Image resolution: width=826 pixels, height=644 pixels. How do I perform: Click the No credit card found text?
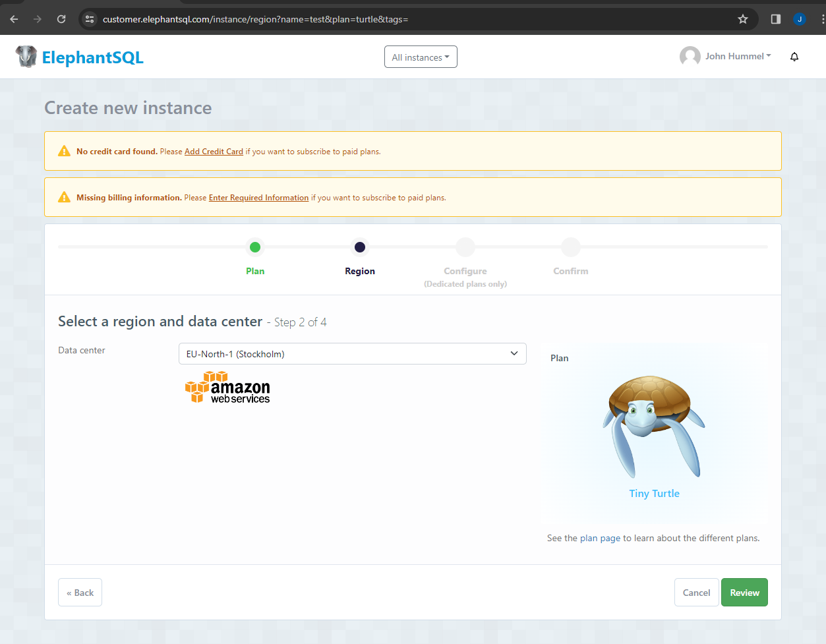click(x=117, y=152)
